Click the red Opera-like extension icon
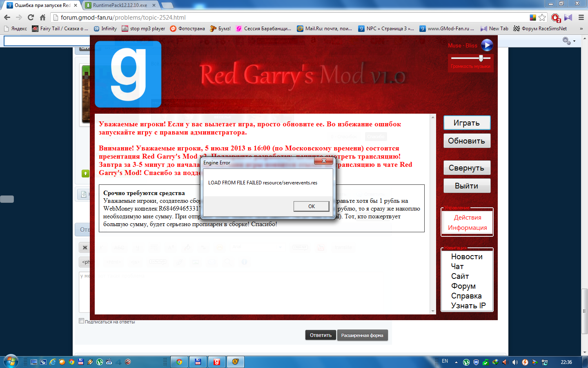 (556, 18)
